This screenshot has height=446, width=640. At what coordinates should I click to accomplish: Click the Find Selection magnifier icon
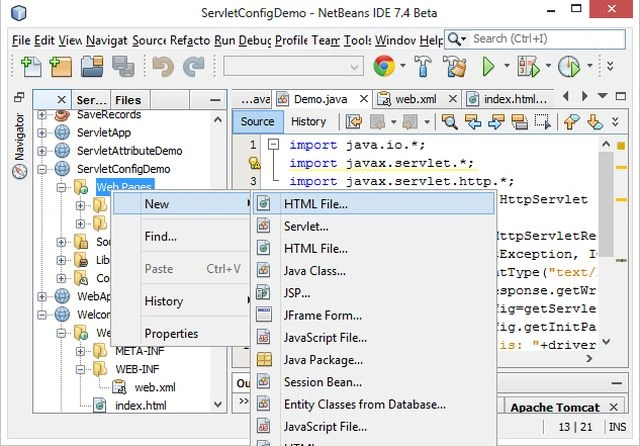[449, 122]
